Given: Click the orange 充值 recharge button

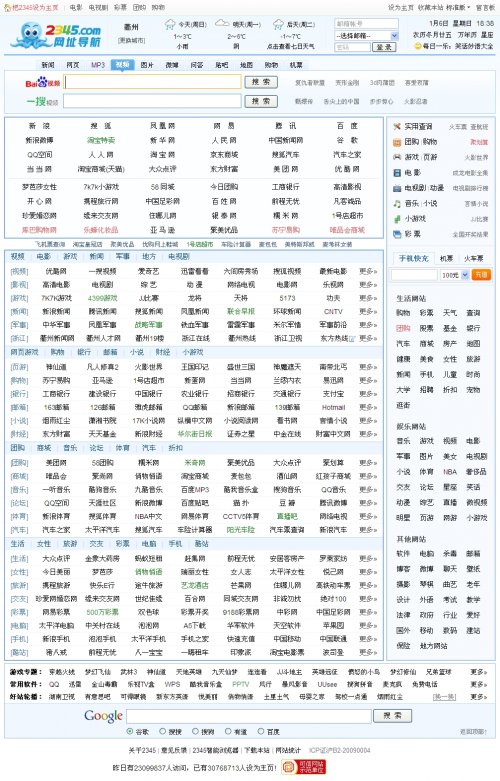Looking at the screenshot, I should point(481,274).
